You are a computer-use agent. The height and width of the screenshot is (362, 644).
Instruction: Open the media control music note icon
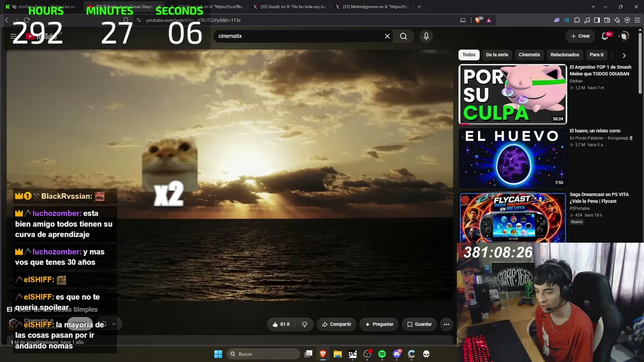[x=587, y=20]
